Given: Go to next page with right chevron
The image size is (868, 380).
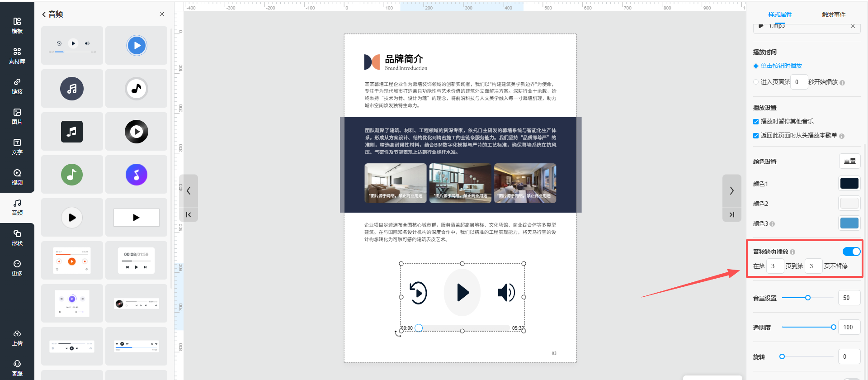Looking at the screenshot, I should [x=731, y=191].
